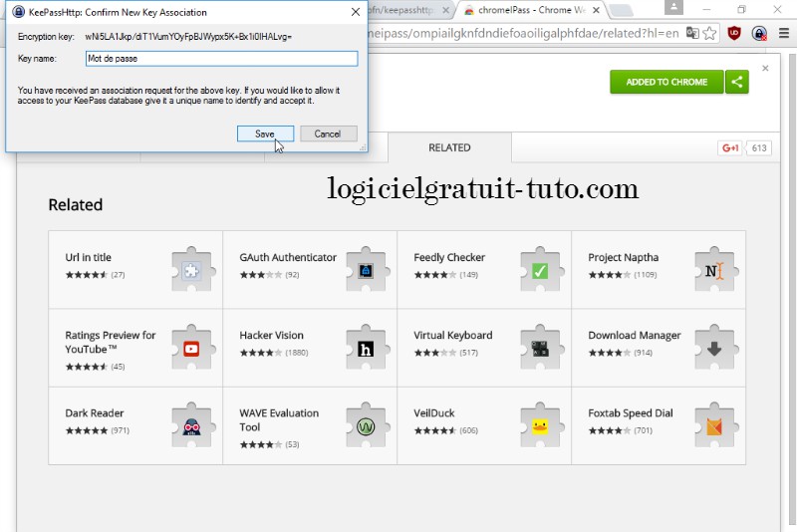Viewport: 797px width, 532px height.
Task: Click the Virtual Keyboard title
Action: point(453,335)
